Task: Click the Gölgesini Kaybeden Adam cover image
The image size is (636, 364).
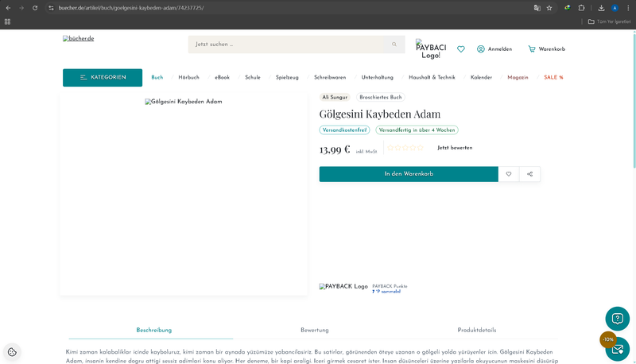Action: 184,102
